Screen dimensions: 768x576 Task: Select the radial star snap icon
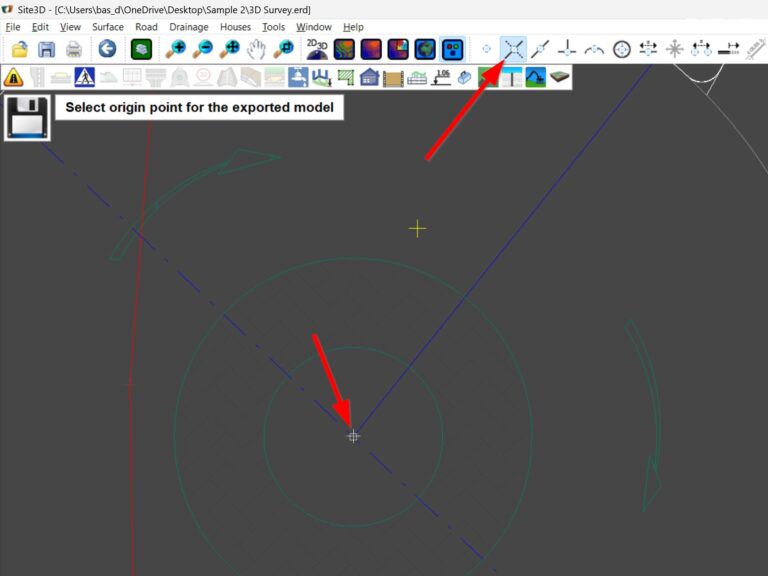[x=674, y=49]
